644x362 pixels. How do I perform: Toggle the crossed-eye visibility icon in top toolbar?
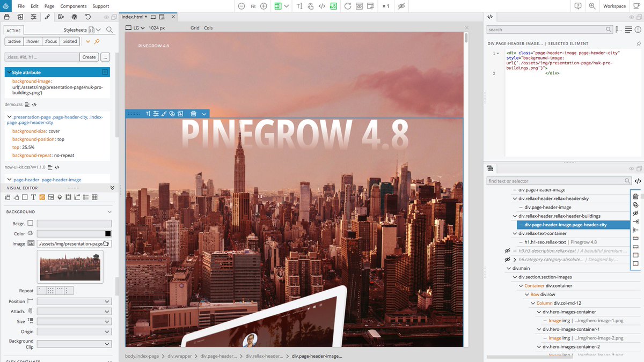pos(402,6)
